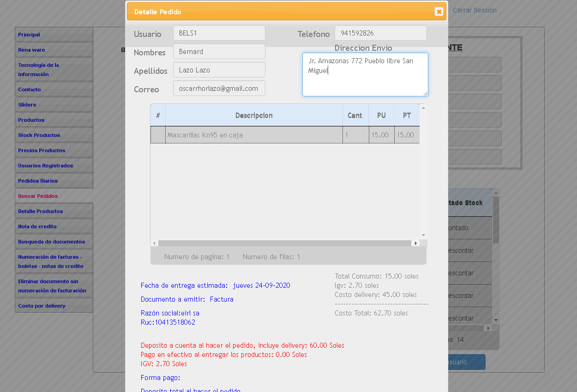Select the Mascarillas Kn95 en caja row
Screen dimensions: 577x392
coord(254,135)
